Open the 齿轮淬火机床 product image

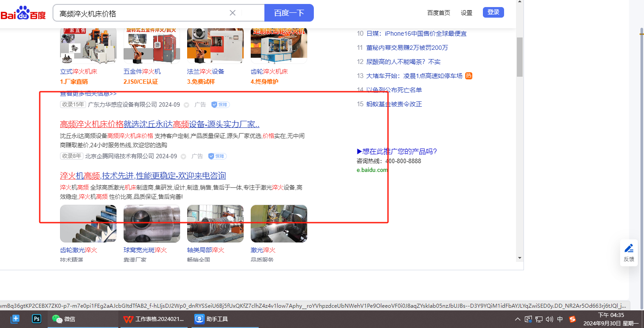(279, 45)
